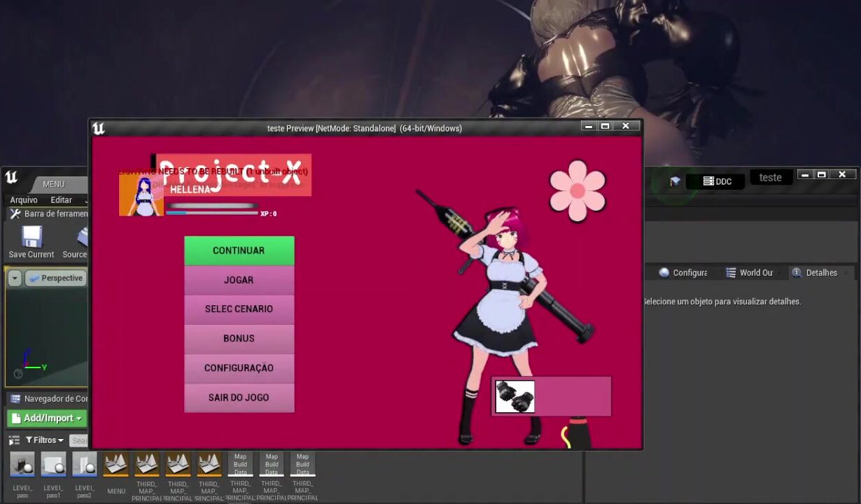Switch to the World Outliner tab
The height and width of the screenshot is (504, 861).
click(750, 272)
